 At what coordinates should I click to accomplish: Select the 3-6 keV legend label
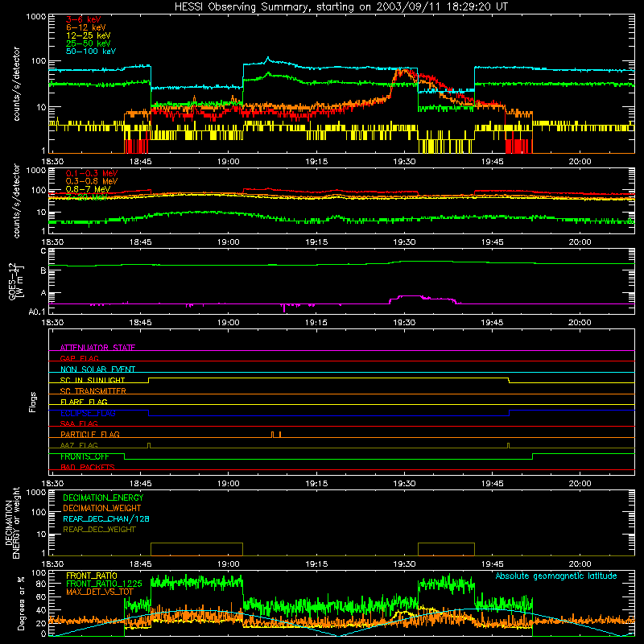(x=84, y=19)
